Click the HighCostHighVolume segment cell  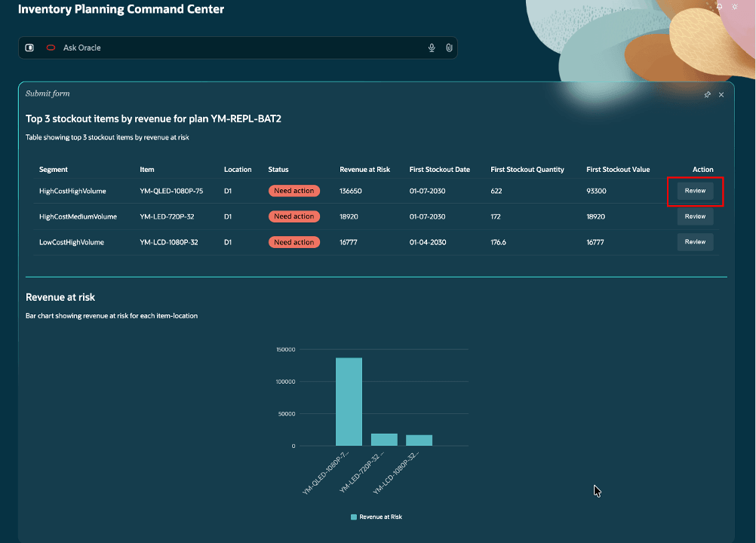coord(72,192)
